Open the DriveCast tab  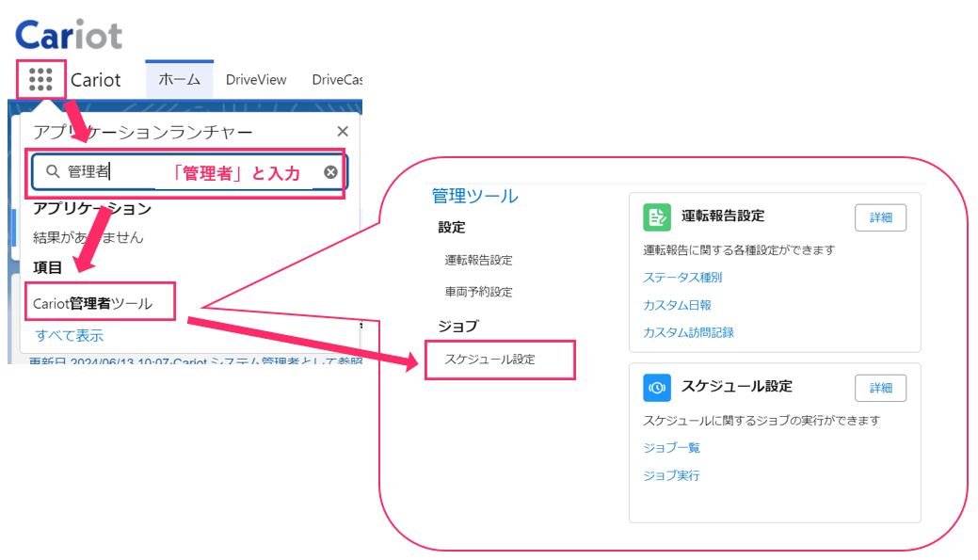click(x=337, y=80)
